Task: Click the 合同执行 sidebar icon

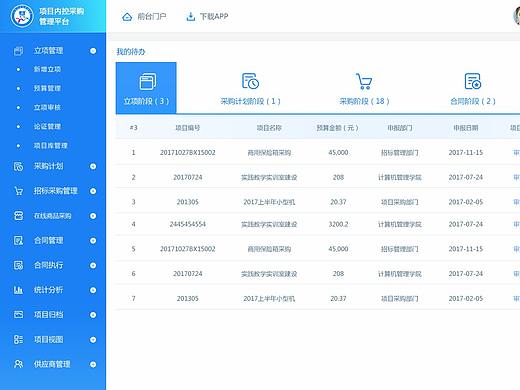Action: coord(19,265)
